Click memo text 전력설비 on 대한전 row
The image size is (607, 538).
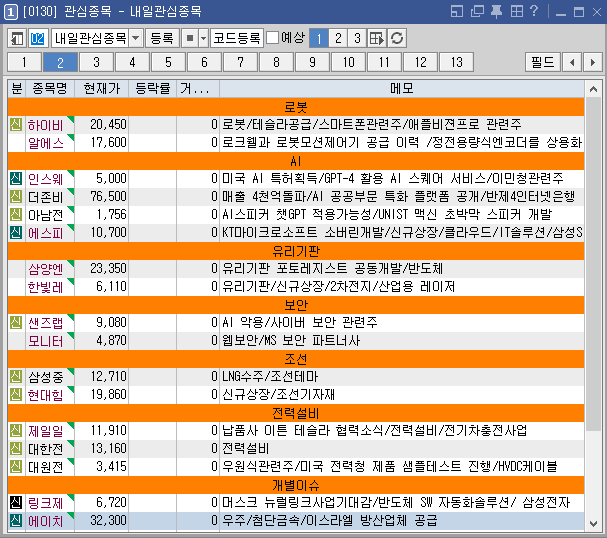(245, 449)
